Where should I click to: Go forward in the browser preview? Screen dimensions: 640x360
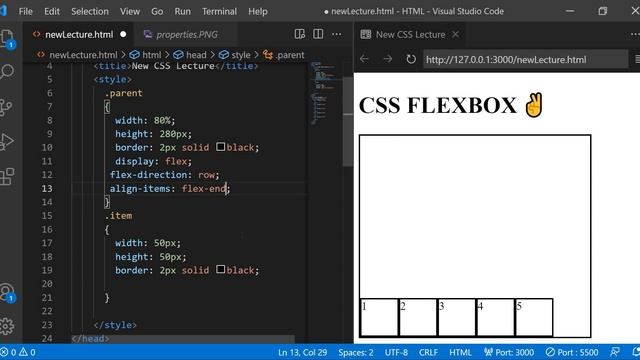pyautogui.click(x=387, y=59)
